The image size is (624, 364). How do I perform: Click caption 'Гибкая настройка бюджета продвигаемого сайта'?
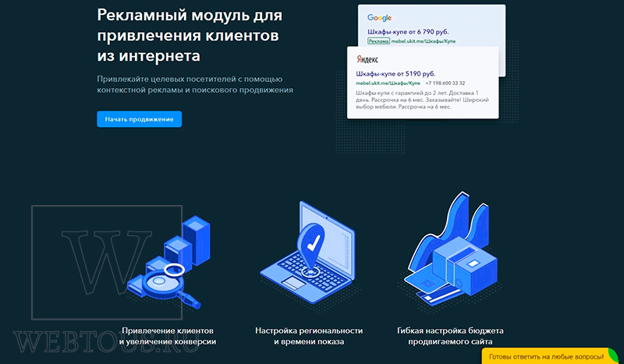click(450, 336)
